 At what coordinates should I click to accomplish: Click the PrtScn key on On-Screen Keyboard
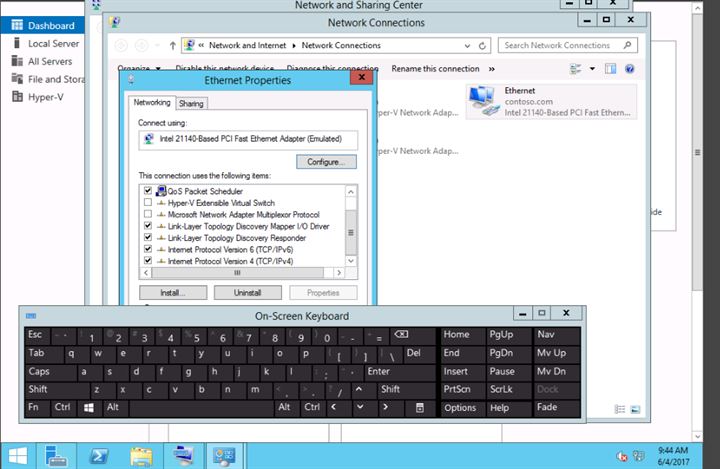[462, 389]
